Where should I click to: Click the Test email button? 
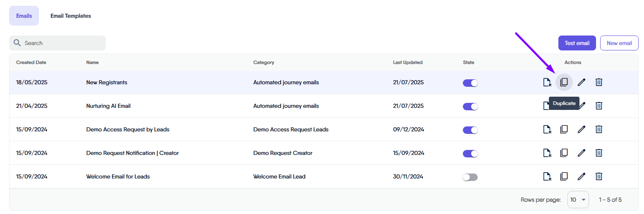577,43
